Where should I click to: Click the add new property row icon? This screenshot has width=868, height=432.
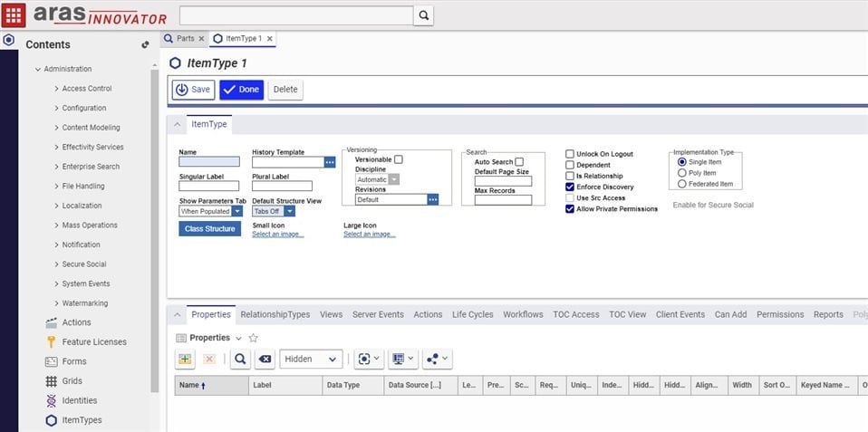[185, 360]
